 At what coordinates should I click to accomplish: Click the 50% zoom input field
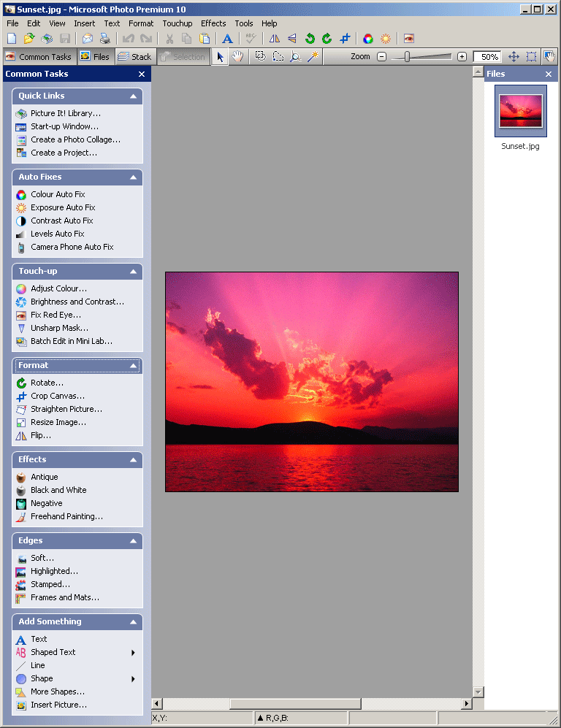[487, 57]
